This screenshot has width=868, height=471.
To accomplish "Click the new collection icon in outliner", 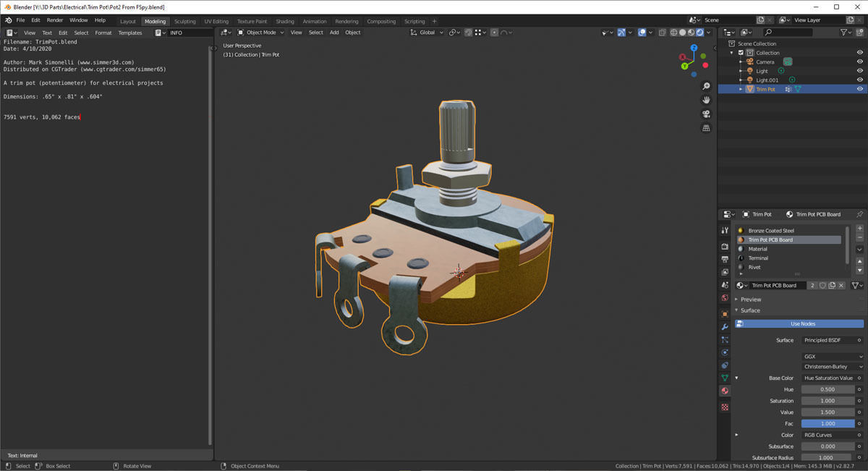I will tap(861, 33).
